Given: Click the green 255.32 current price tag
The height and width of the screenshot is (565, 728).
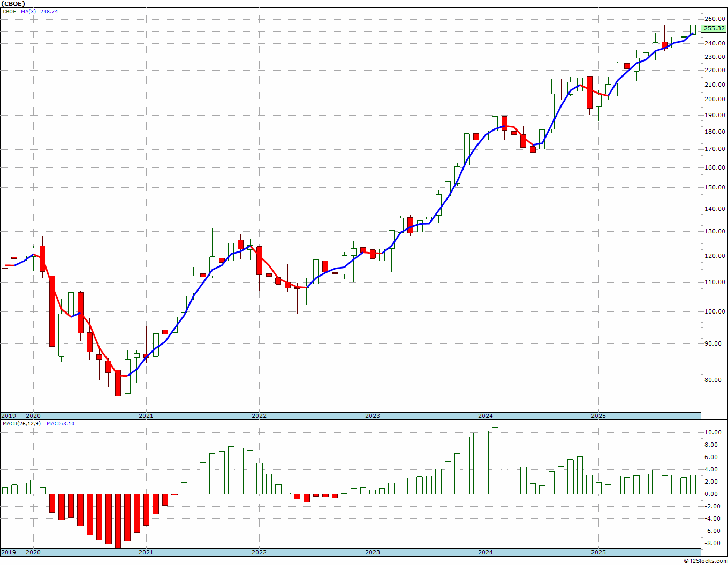Looking at the screenshot, I should 714,29.
